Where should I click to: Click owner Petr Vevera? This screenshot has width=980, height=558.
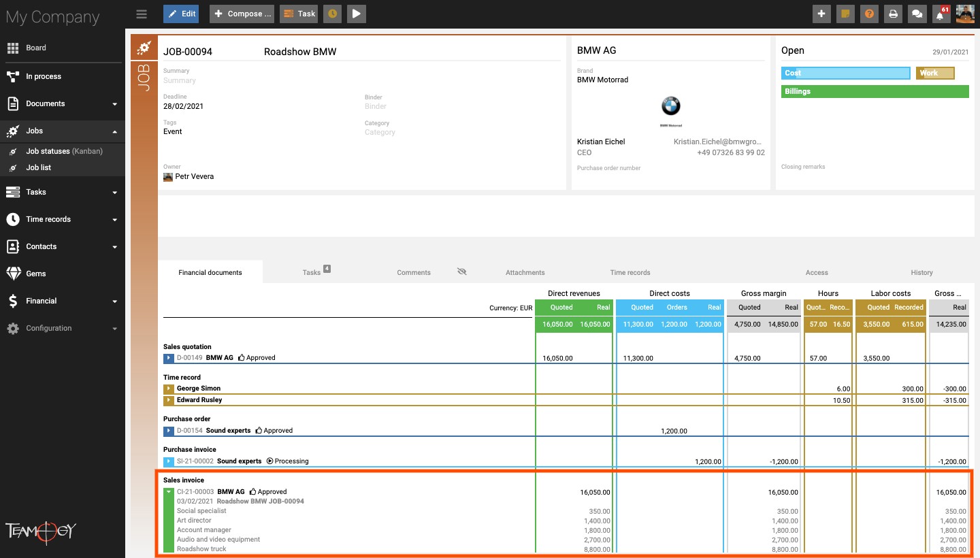click(x=195, y=176)
